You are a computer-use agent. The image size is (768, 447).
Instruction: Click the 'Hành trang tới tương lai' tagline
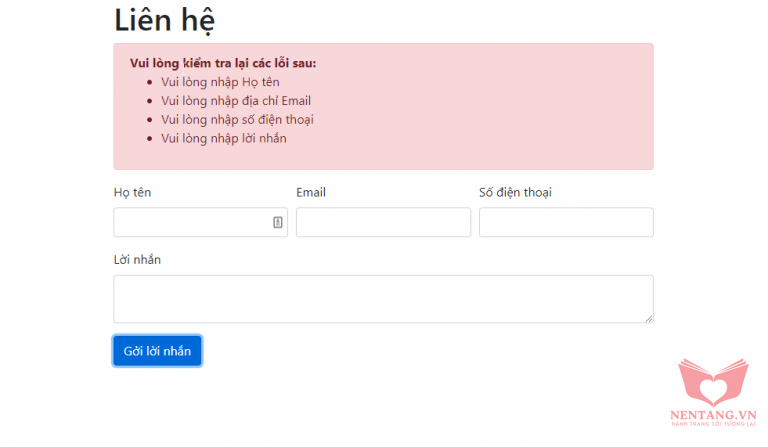coord(712,425)
